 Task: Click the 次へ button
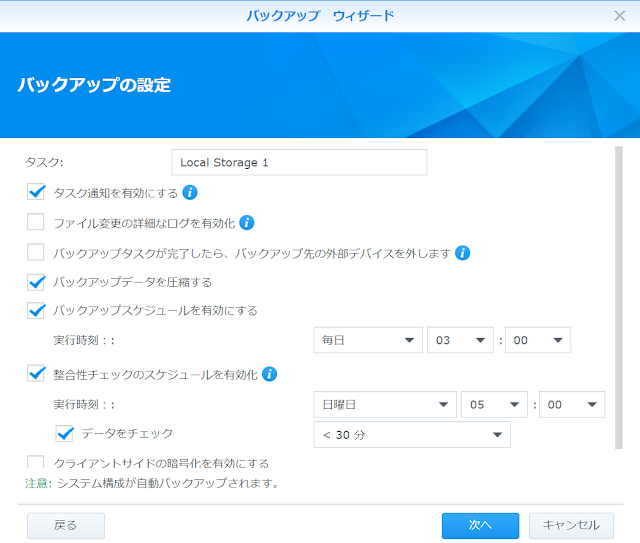coord(480,525)
